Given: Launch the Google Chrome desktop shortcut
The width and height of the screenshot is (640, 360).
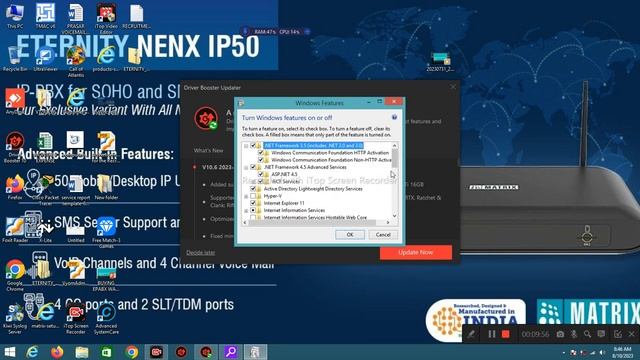Looking at the screenshot, I should click(x=15, y=275).
